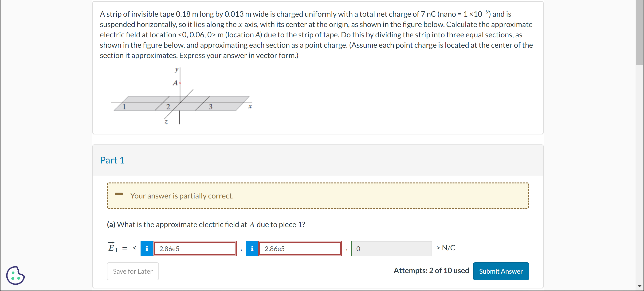Open the info popup for the y-component field
Image resolution: width=644 pixels, height=291 pixels.
tap(252, 248)
